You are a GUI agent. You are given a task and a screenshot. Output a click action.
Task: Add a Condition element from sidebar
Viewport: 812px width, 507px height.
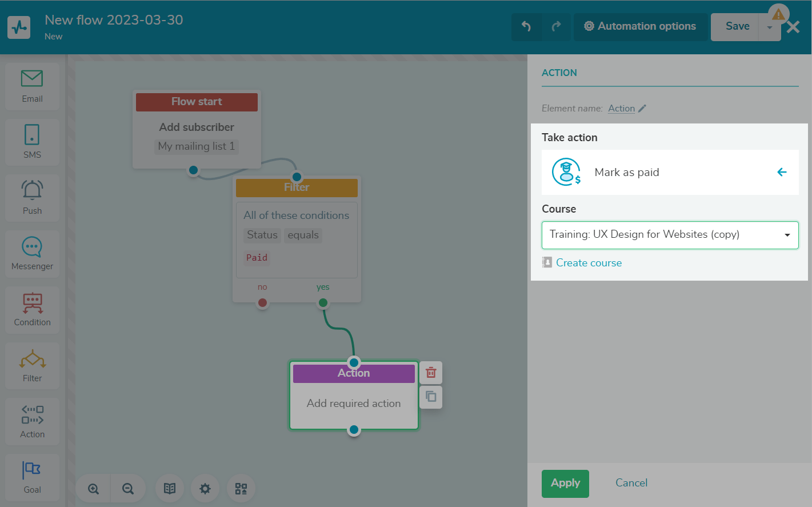tap(32, 309)
